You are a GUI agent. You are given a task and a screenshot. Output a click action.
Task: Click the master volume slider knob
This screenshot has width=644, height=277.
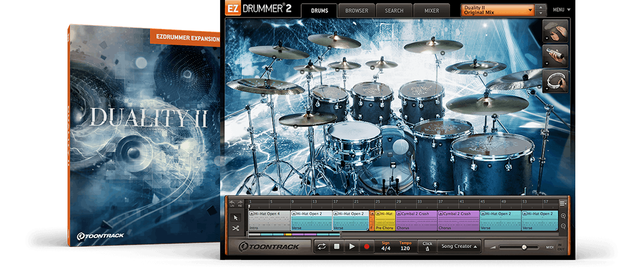[524, 247]
